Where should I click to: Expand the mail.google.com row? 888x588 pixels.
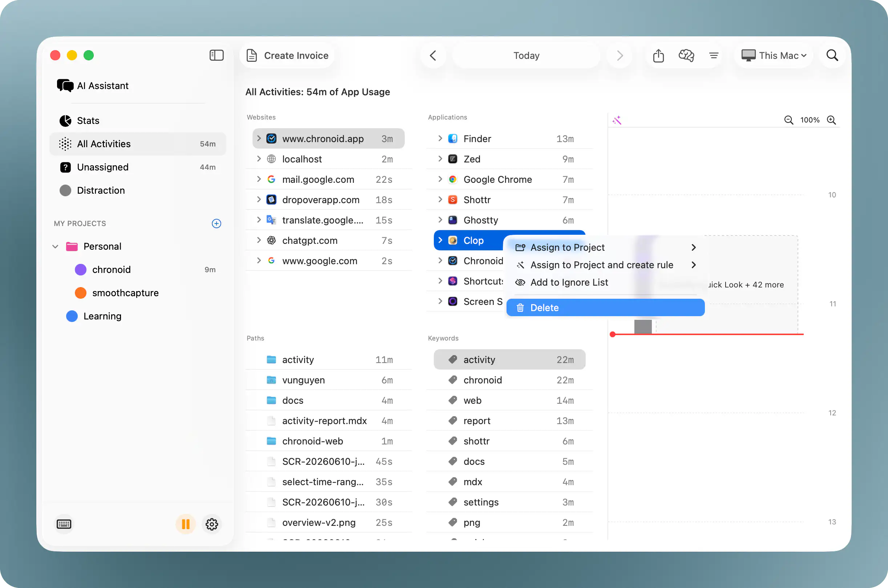(x=259, y=179)
